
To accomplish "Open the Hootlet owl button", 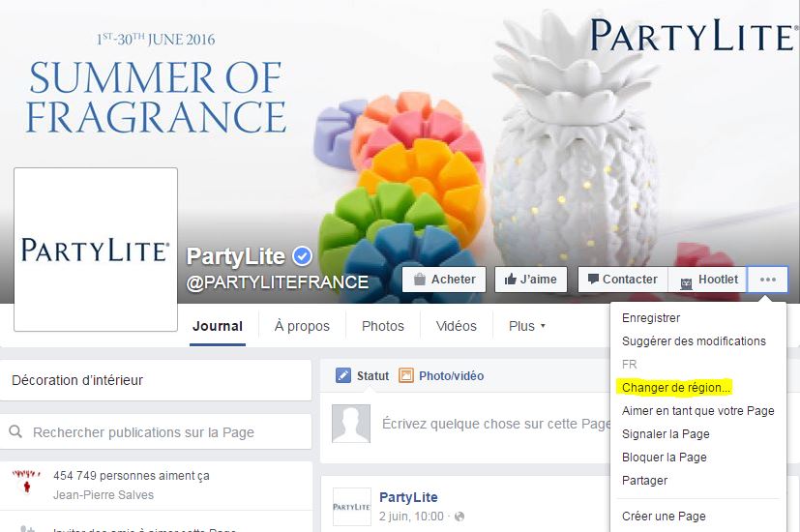I will pos(708,280).
